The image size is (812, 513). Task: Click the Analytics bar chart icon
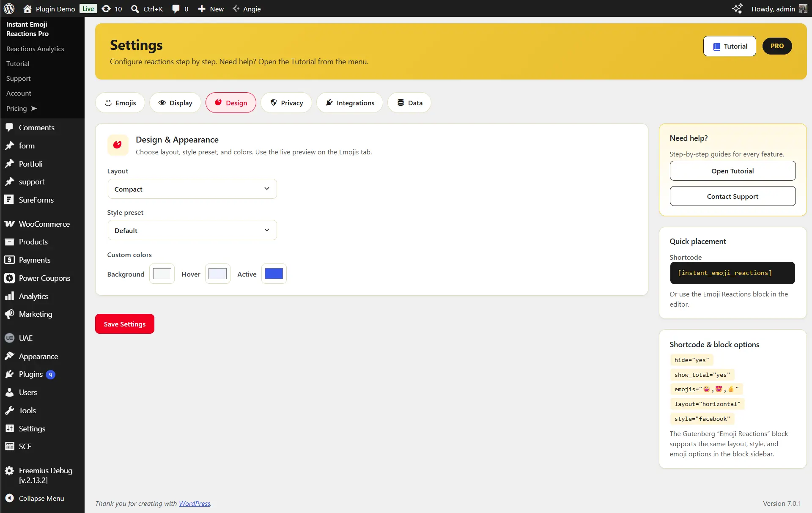click(9, 296)
